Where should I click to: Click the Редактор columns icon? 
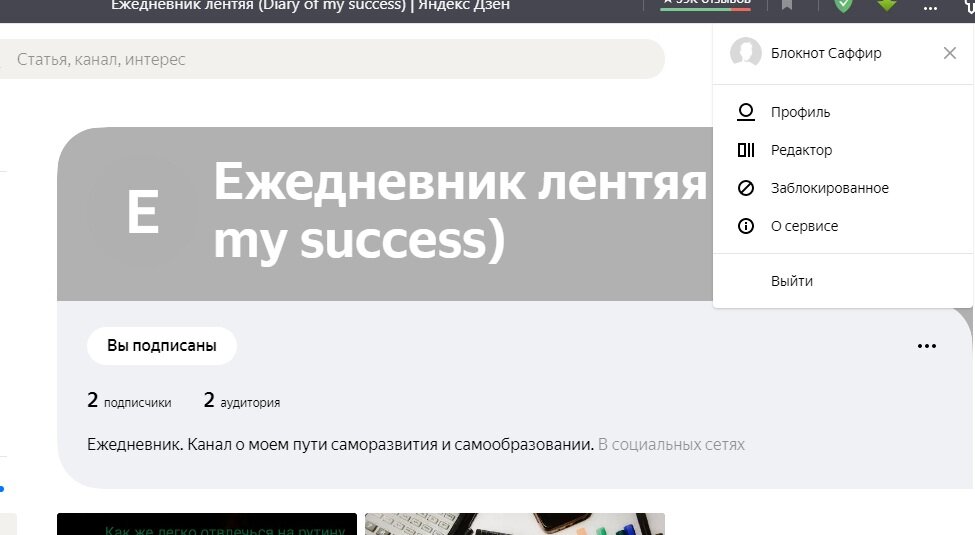tap(746, 150)
